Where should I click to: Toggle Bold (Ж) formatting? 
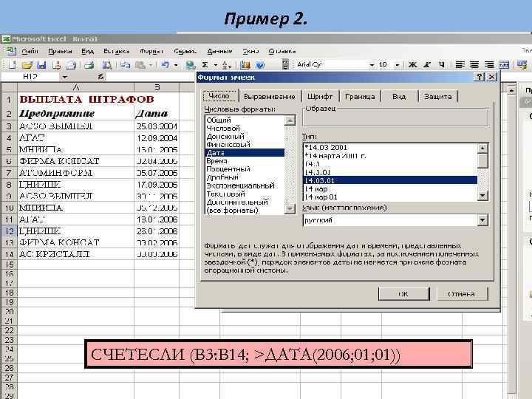tap(412, 64)
